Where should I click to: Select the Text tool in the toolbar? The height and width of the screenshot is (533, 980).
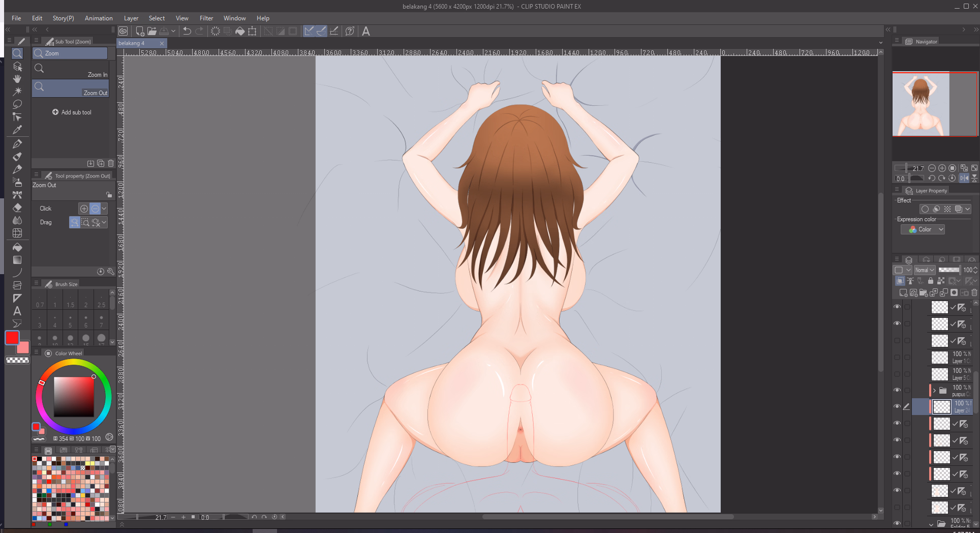(x=17, y=311)
